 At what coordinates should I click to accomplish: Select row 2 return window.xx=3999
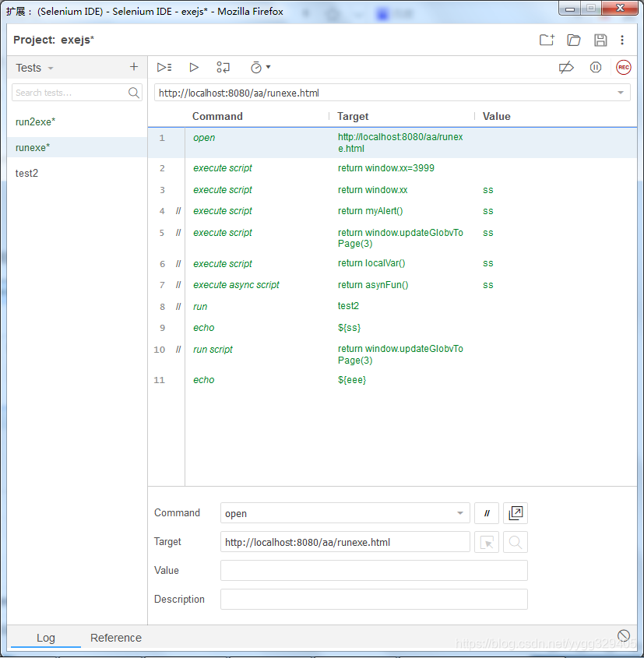pyautogui.click(x=392, y=168)
